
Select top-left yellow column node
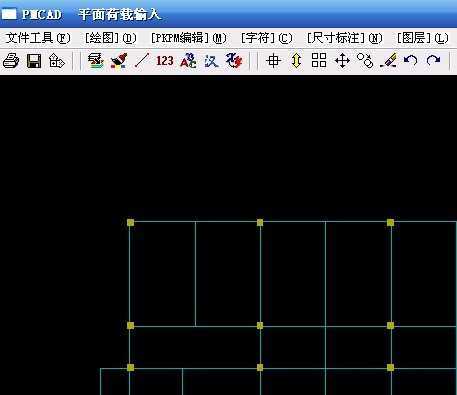(x=130, y=222)
